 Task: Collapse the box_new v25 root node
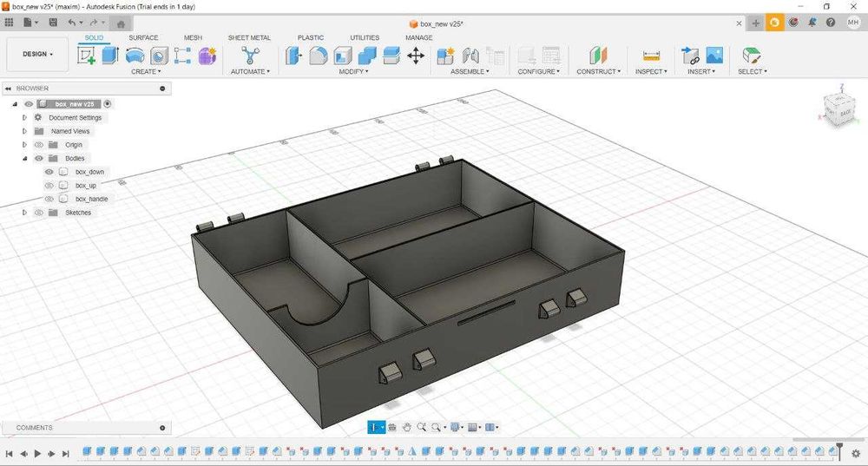tap(15, 104)
